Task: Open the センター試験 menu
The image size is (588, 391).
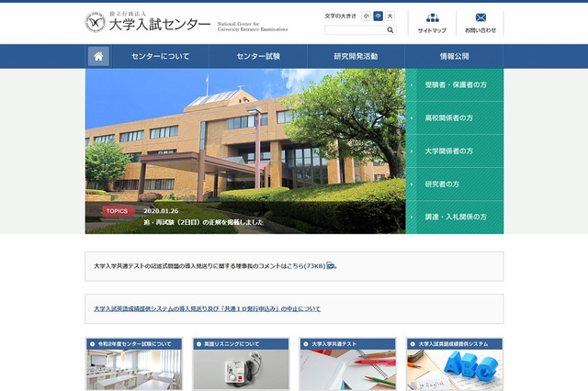Action: tap(258, 56)
